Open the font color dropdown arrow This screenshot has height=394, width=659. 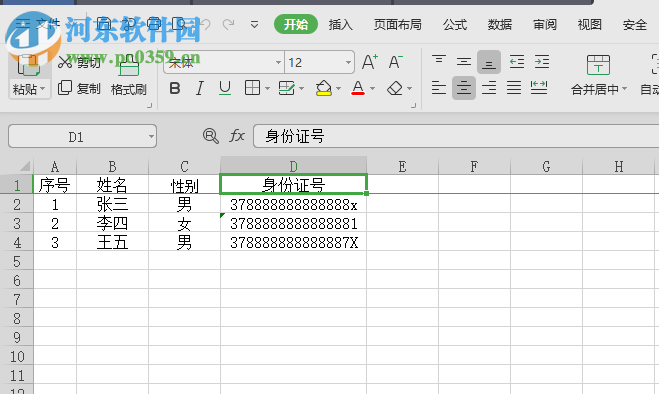coord(372,89)
